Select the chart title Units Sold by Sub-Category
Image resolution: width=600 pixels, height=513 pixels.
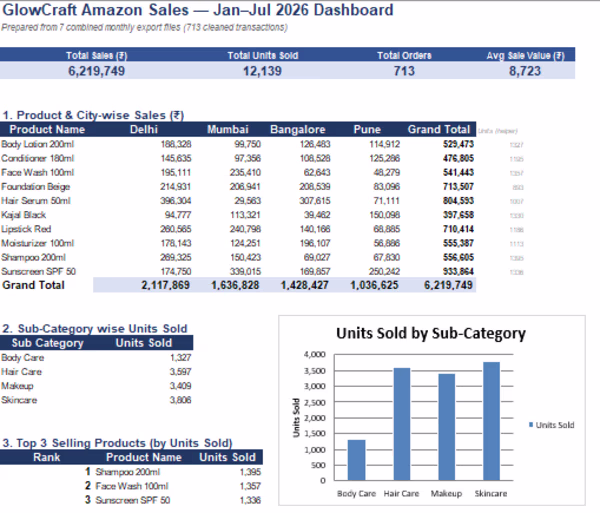(x=431, y=333)
